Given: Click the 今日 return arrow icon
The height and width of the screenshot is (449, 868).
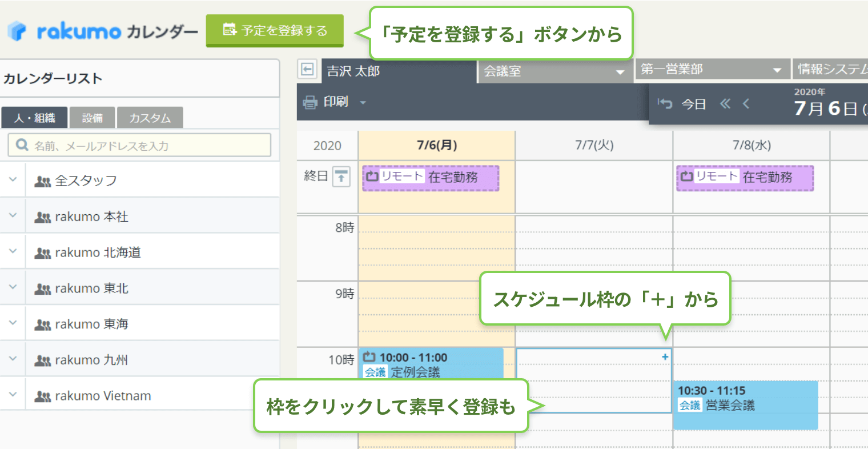Looking at the screenshot, I should pyautogui.click(x=665, y=103).
